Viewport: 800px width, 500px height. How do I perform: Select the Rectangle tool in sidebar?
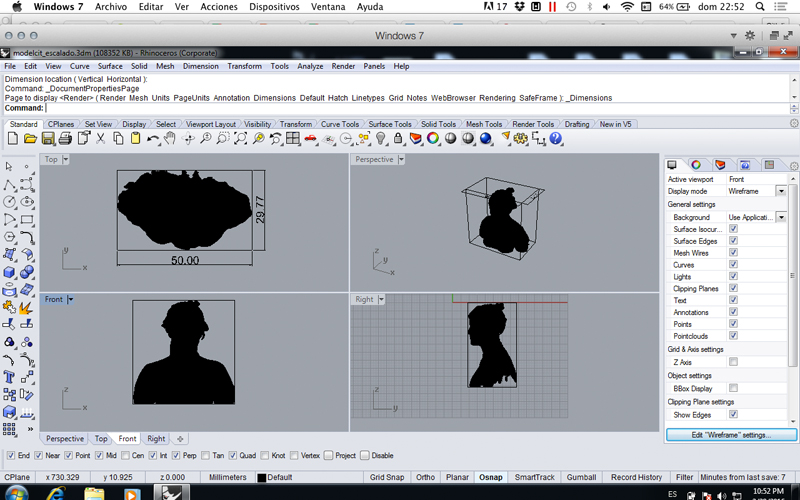click(x=27, y=220)
